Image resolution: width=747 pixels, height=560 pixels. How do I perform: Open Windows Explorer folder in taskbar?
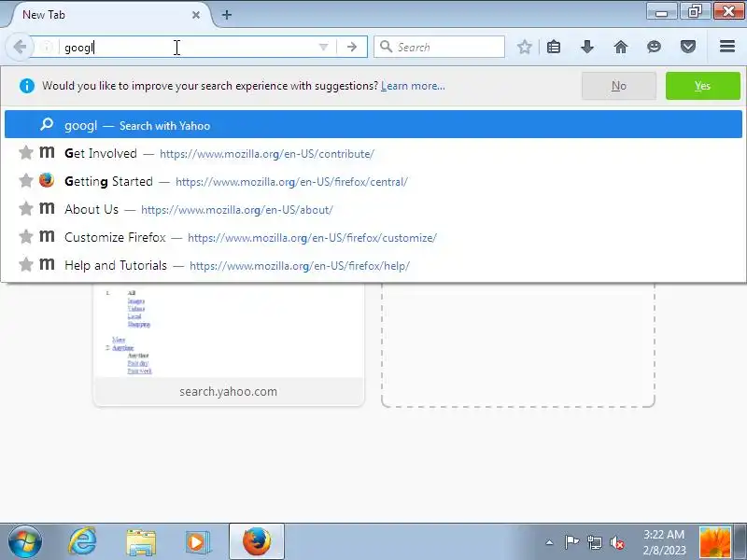(141, 543)
